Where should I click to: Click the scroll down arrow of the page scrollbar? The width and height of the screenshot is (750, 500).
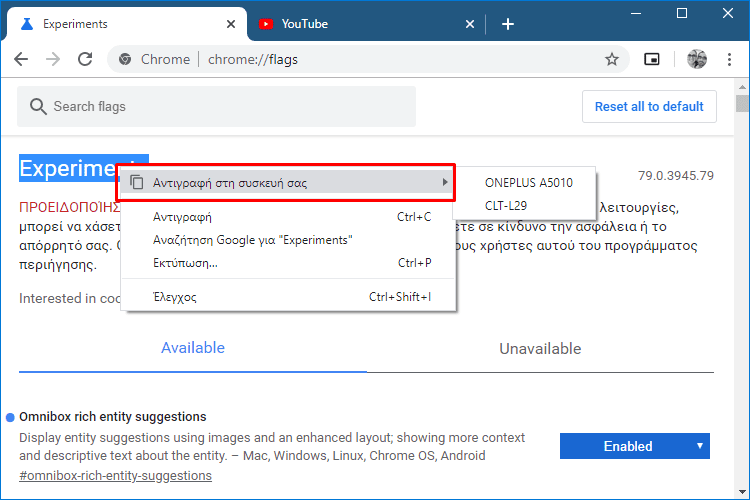[x=742, y=491]
